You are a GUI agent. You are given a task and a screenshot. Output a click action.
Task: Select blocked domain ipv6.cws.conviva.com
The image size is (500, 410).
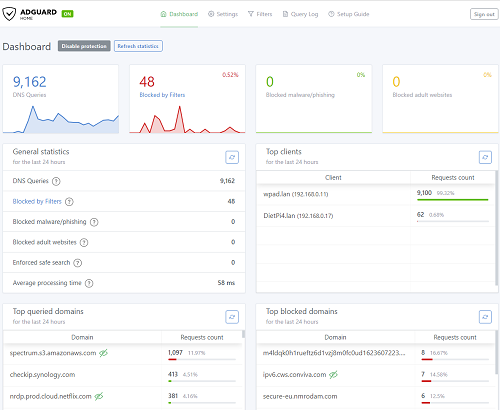294,374
